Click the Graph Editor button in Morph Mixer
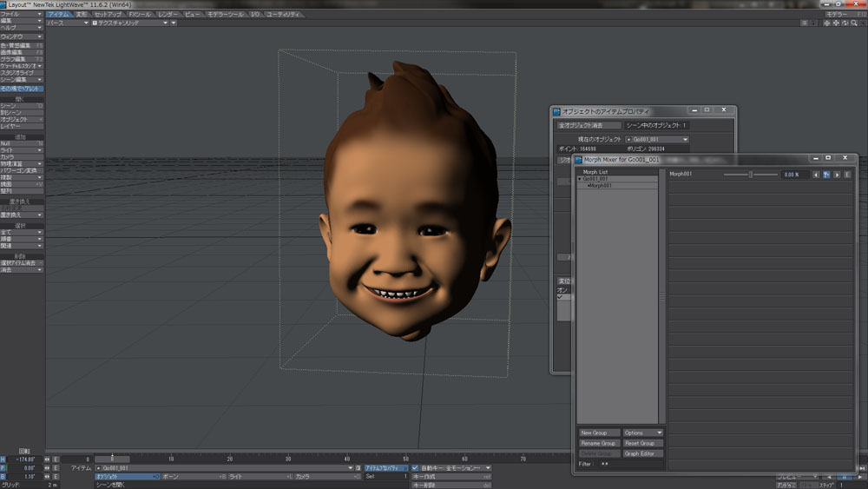The width and height of the screenshot is (868, 489). pyautogui.click(x=643, y=453)
